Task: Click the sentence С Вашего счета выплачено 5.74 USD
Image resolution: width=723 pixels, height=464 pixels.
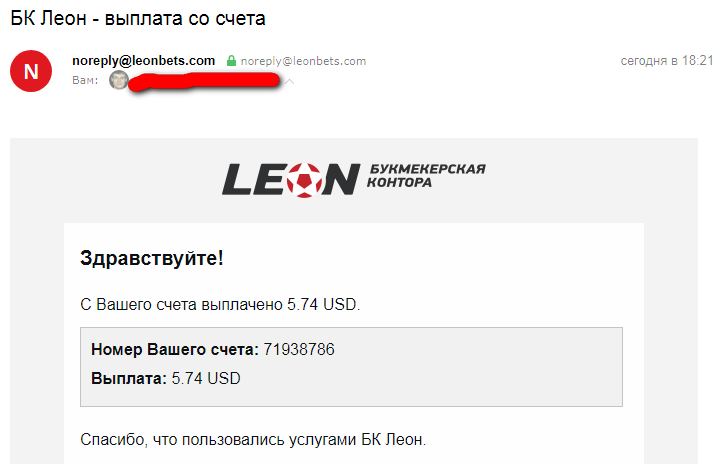Action: point(220,305)
